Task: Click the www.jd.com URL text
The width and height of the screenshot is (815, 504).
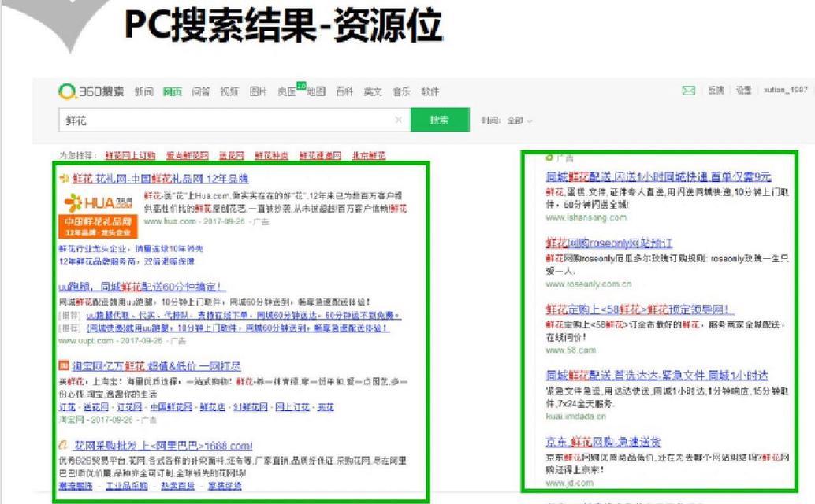Action: click(x=569, y=483)
